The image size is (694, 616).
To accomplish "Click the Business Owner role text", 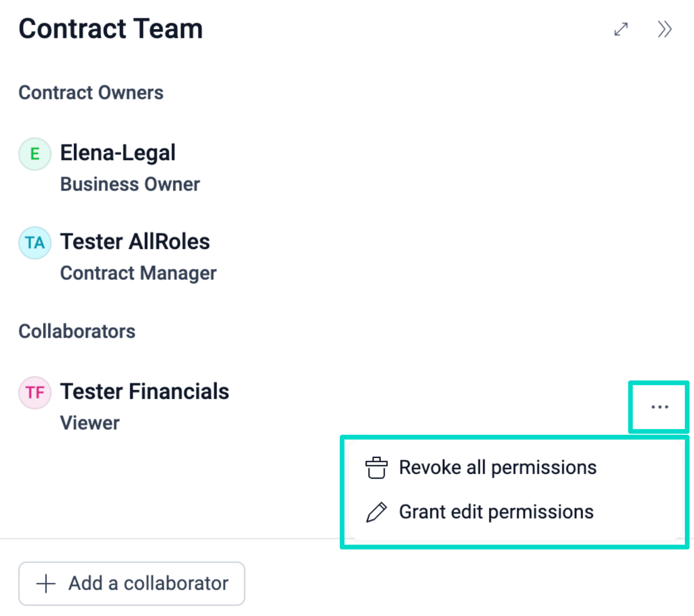I will (130, 184).
